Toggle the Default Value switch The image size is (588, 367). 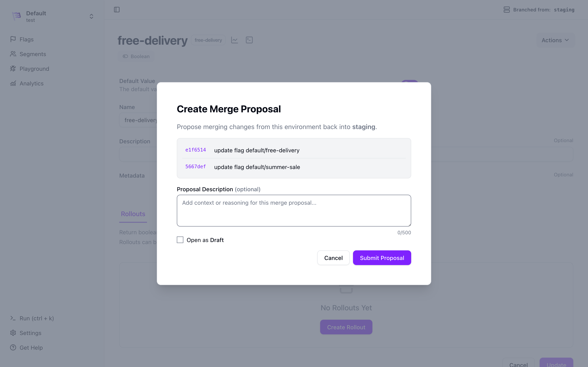click(410, 81)
